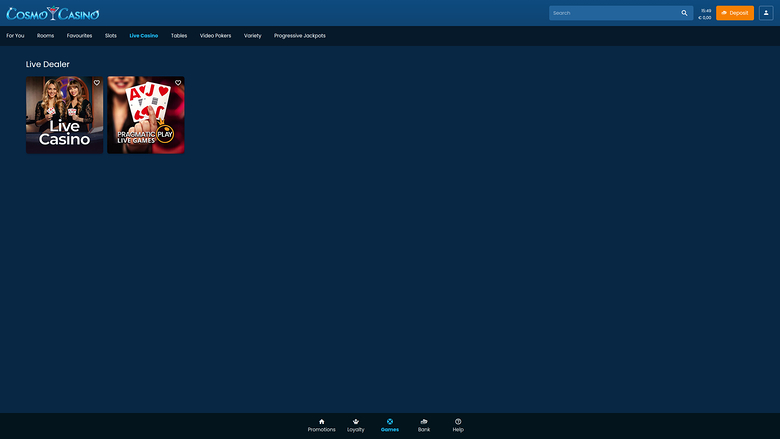Select Games in the bottom bar
The height and width of the screenshot is (439, 780).
390,425
